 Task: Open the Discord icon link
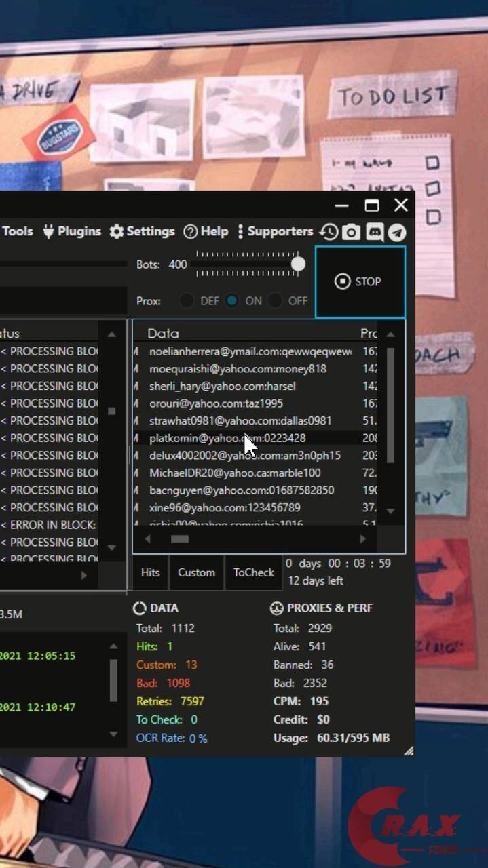[x=374, y=232]
